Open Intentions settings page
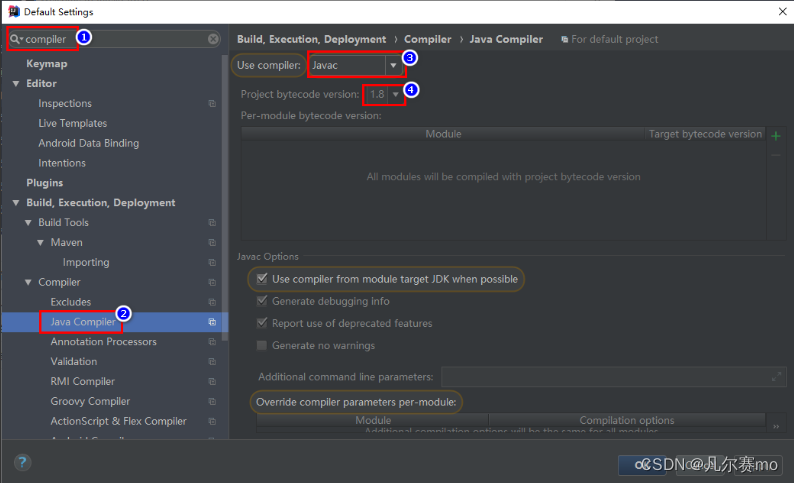This screenshot has width=794, height=483. coord(62,163)
